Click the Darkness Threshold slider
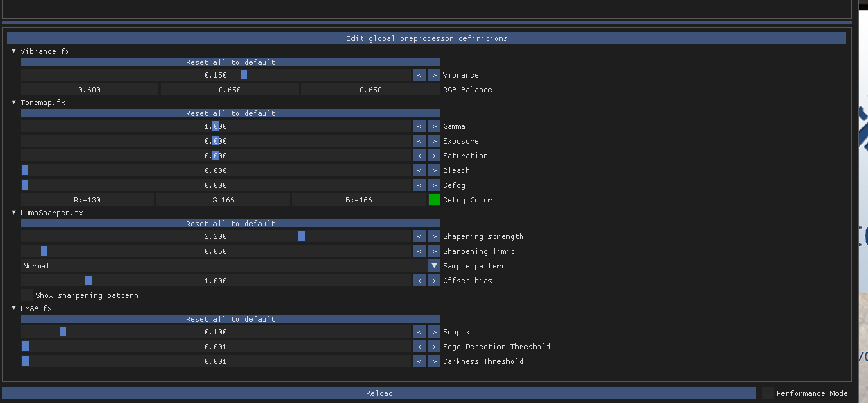Image resolution: width=868 pixels, height=403 pixels. [215, 361]
